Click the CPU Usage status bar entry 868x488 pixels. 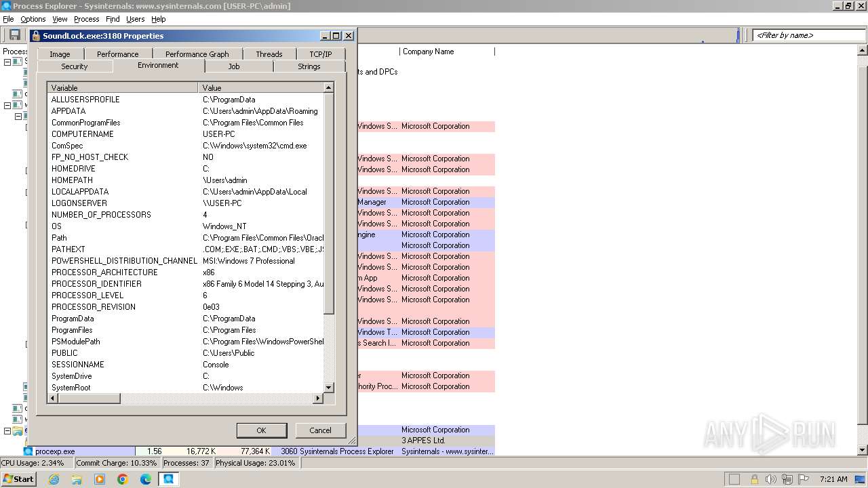(x=35, y=463)
